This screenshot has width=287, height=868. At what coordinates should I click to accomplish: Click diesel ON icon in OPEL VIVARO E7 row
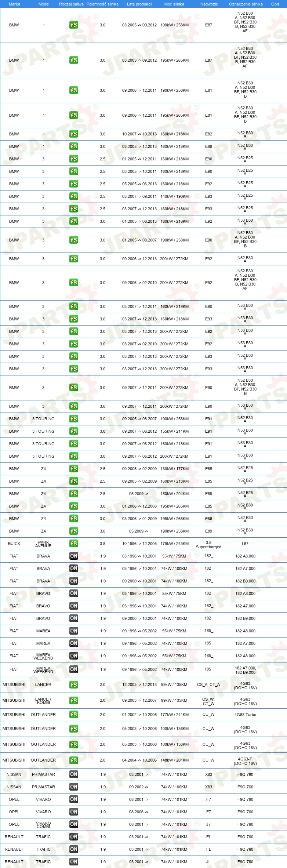[73, 812]
